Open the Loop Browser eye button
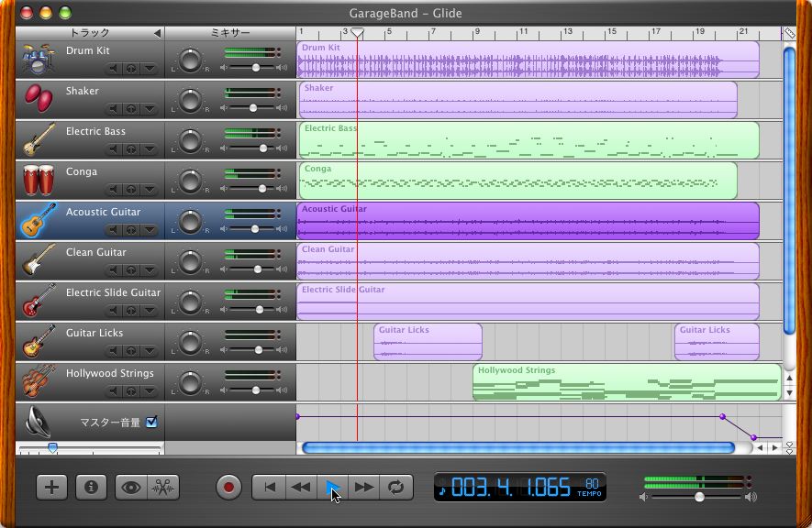 tap(131, 487)
